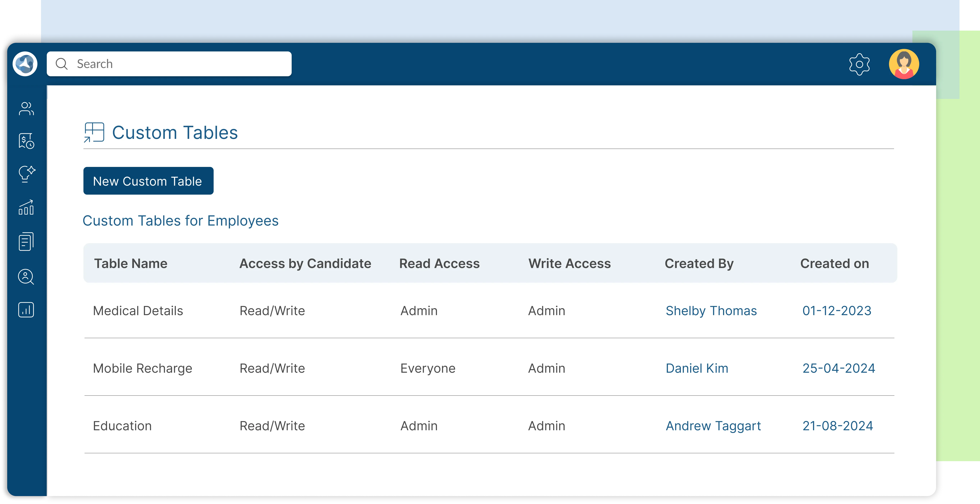Open the employees people icon in sidebar
This screenshot has width=980, height=504.
(26, 109)
